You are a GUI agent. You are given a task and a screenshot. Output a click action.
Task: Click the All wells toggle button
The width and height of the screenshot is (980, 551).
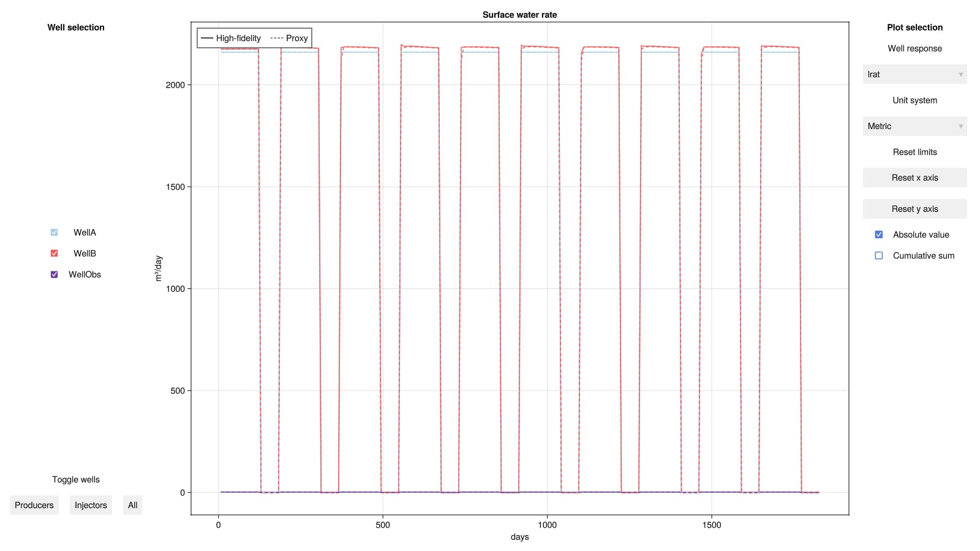132,505
